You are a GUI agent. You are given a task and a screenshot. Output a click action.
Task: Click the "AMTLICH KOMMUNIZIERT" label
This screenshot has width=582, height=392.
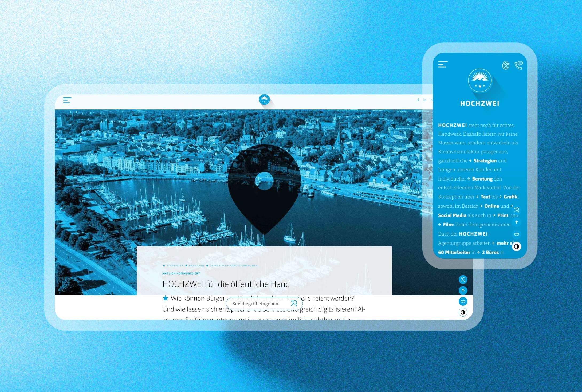pyautogui.click(x=181, y=273)
